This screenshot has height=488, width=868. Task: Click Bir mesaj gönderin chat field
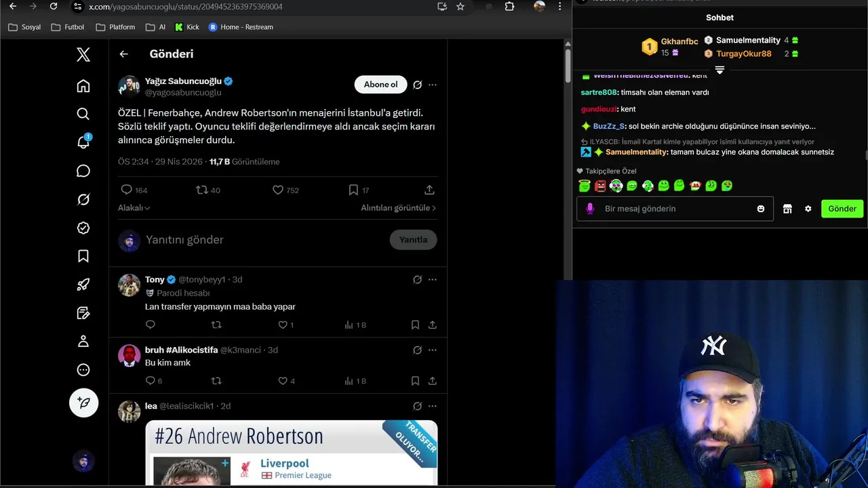coord(675,209)
